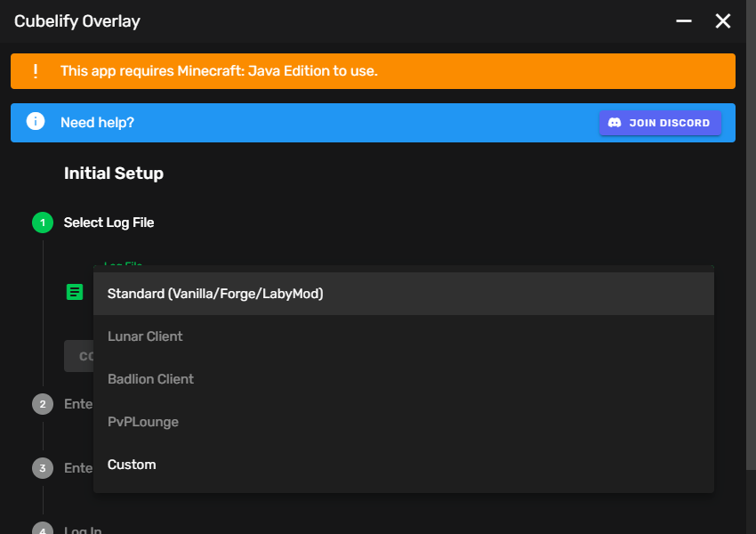The width and height of the screenshot is (756, 534).
Task: Minimize the Cubelify Overlay window
Action: pyautogui.click(x=684, y=20)
